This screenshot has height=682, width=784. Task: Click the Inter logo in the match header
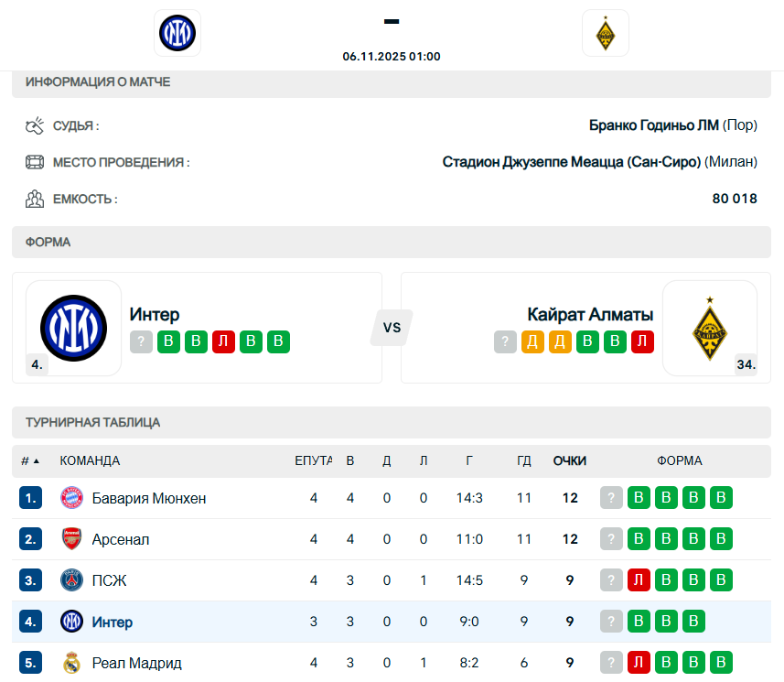[177, 34]
